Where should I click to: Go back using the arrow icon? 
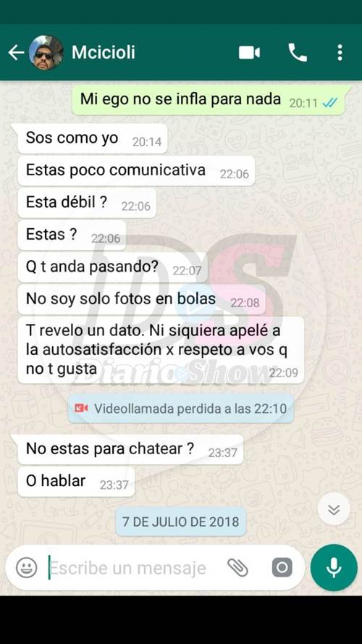[16, 53]
